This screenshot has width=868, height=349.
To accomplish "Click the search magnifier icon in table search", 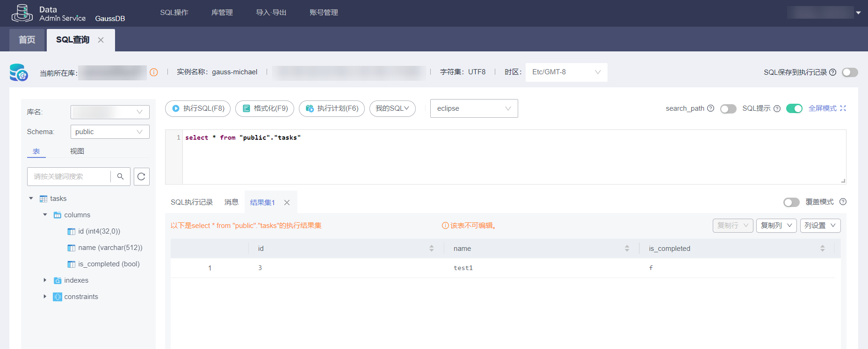I will (x=120, y=177).
